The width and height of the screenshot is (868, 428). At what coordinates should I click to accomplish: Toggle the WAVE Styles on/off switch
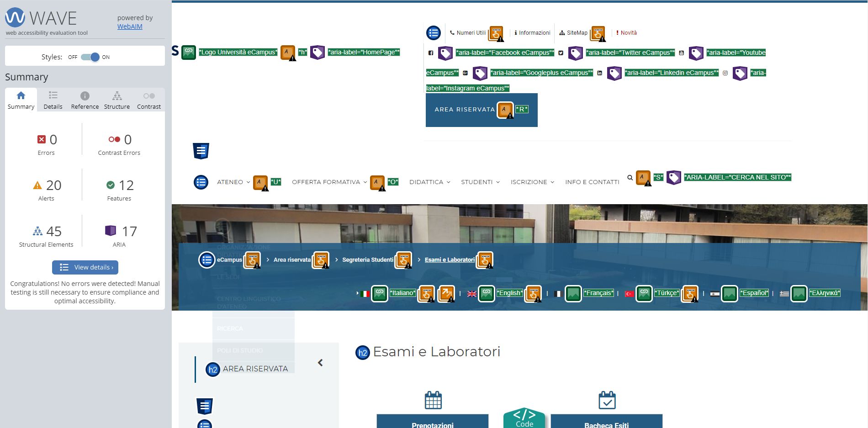tap(90, 57)
